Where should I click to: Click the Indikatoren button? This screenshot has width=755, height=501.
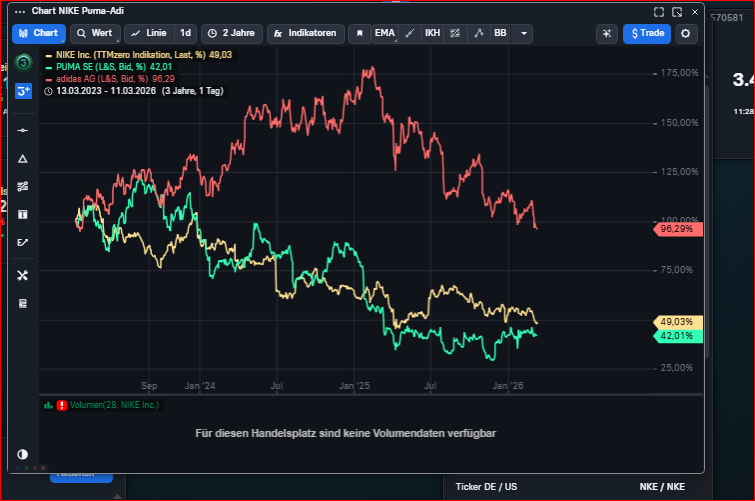click(306, 33)
